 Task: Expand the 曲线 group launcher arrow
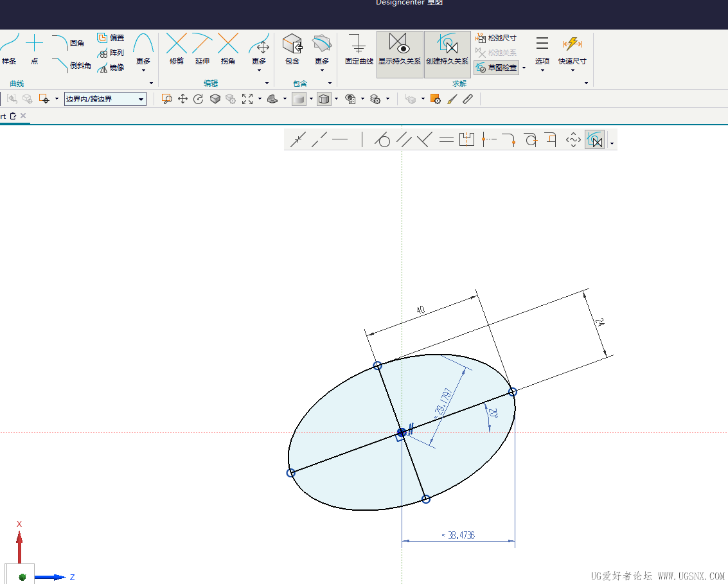[x=151, y=84]
